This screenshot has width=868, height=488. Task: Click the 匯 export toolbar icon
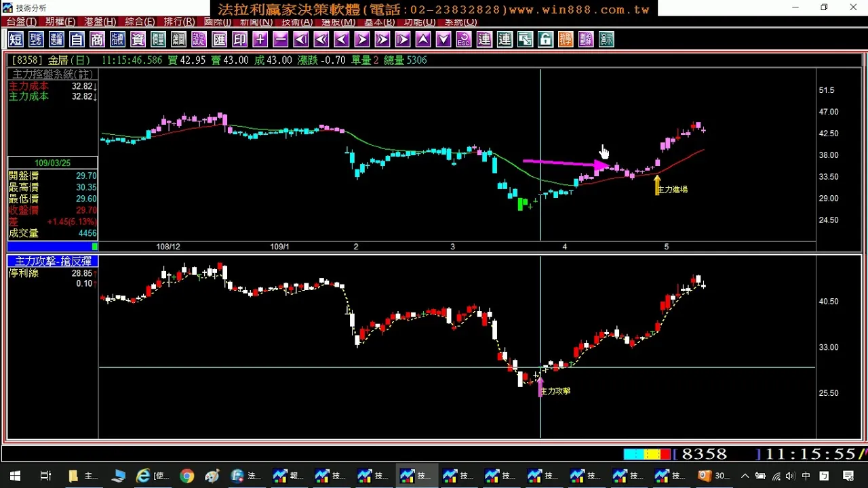pos(220,39)
